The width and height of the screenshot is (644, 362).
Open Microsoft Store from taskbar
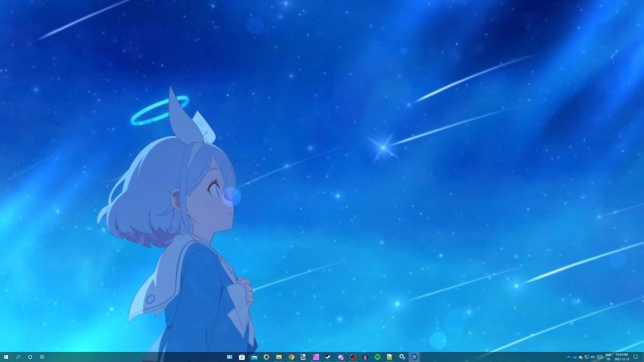pyautogui.click(x=242, y=357)
